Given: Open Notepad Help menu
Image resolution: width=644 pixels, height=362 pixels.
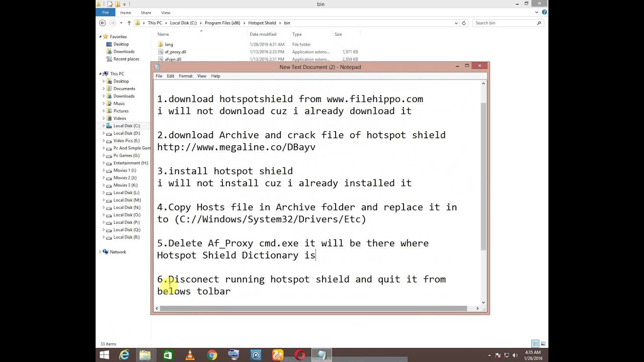Looking at the screenshot, I should point(215,76).
